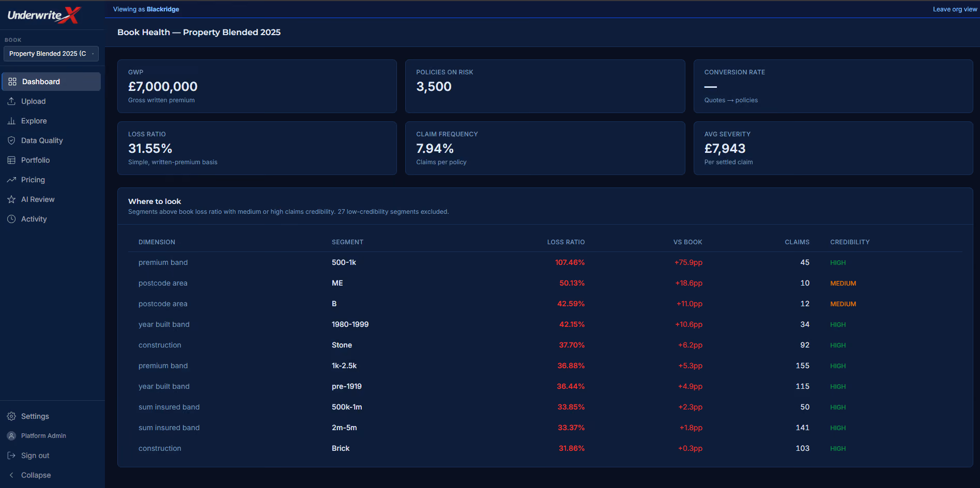Click the AI Review star icon
This screenshot has width=980, height=488.
pos(11,199)
